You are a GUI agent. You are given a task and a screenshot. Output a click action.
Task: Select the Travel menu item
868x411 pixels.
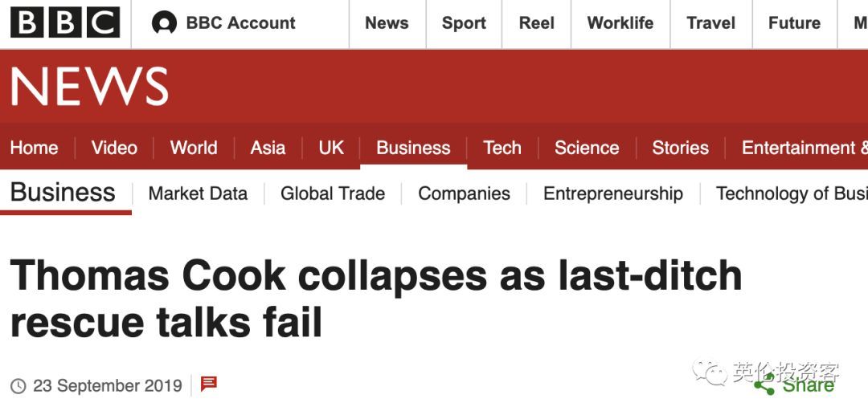click(710, 23)
